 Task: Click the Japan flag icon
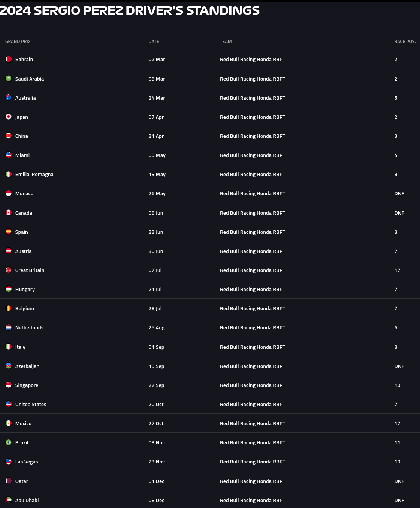click(9, 117)
